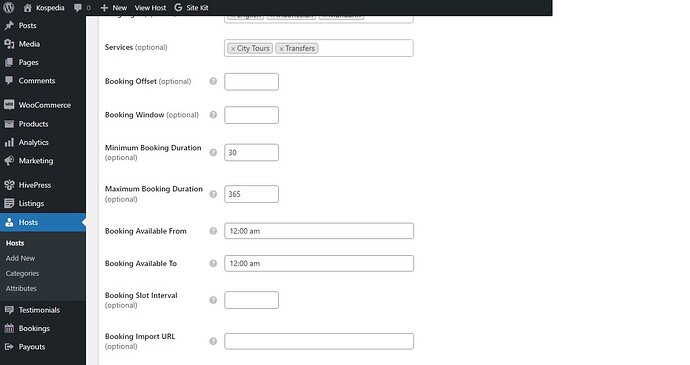
Task: Click the Posts pin icon
Action: click(9, 26)
